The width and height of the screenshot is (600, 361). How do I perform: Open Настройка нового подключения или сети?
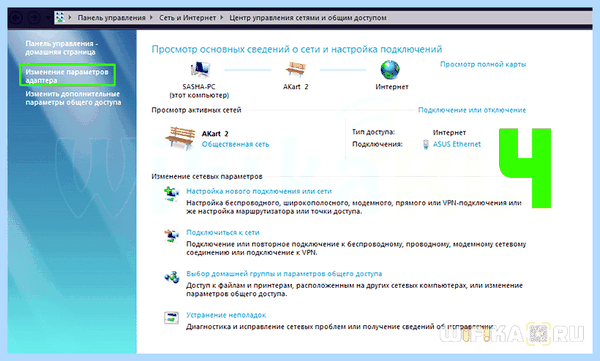[x=259, y=191]
